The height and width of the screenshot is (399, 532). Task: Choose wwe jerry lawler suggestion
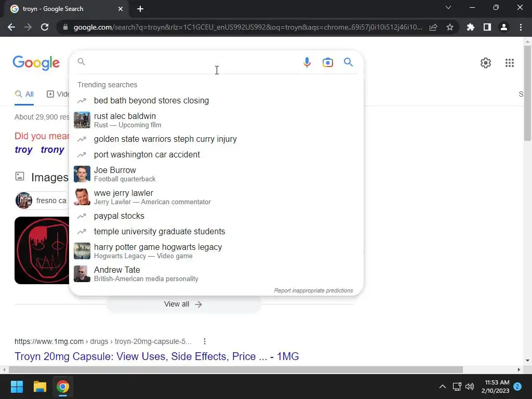216,197
